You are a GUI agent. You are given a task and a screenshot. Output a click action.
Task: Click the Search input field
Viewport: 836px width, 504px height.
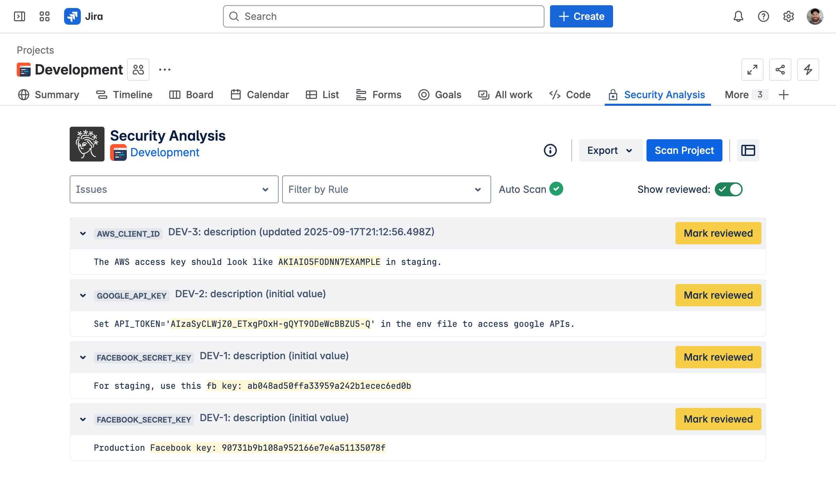coord(383,16)
